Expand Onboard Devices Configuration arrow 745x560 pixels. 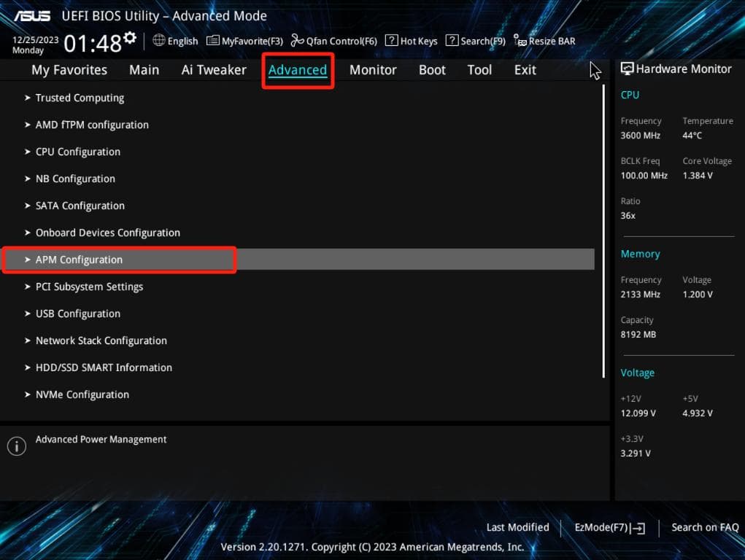(28, 233)
